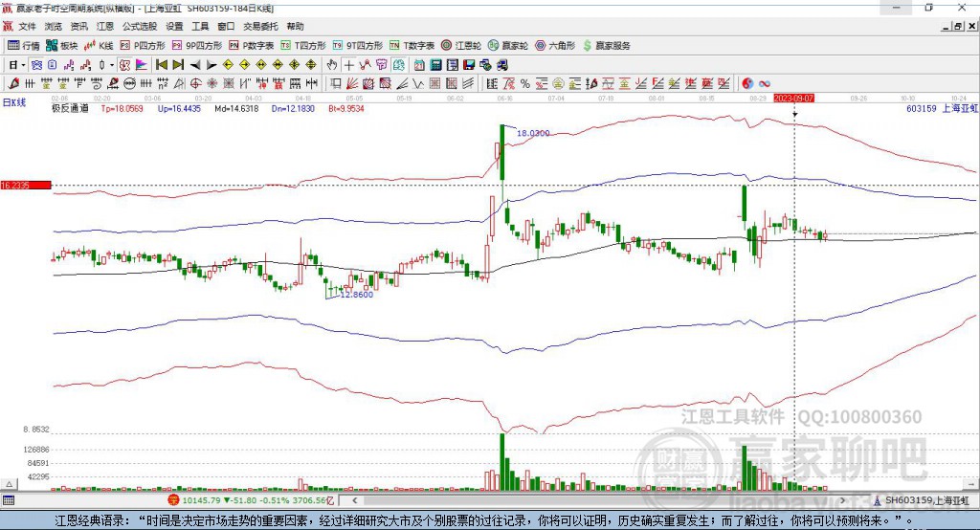The height and width of the screenshot is (530, 980).
Task: Click the 极反通道 indicator name
Action: (x=70, y=109)
